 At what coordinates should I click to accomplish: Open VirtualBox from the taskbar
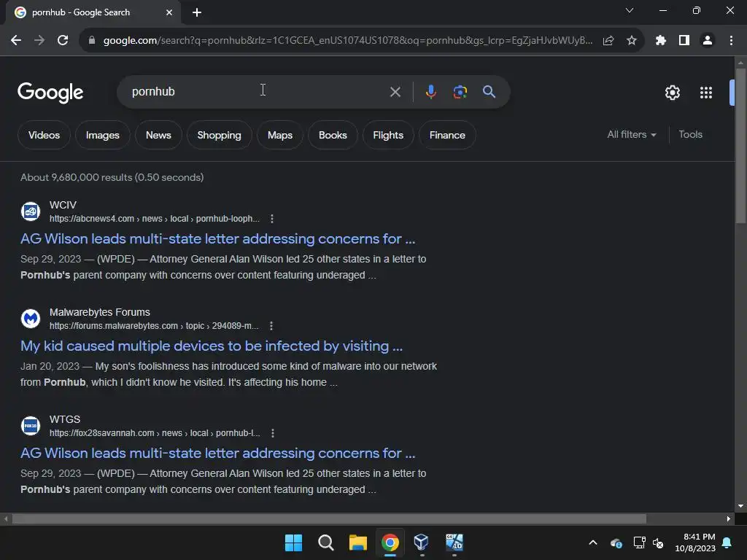pos(421,542)
